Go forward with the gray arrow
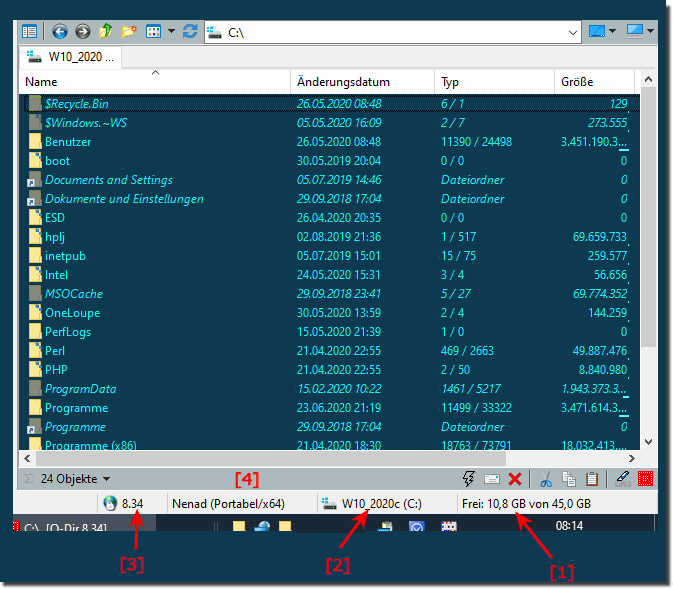Viewport: 673px width, 589px height. (x=82, y=32)
